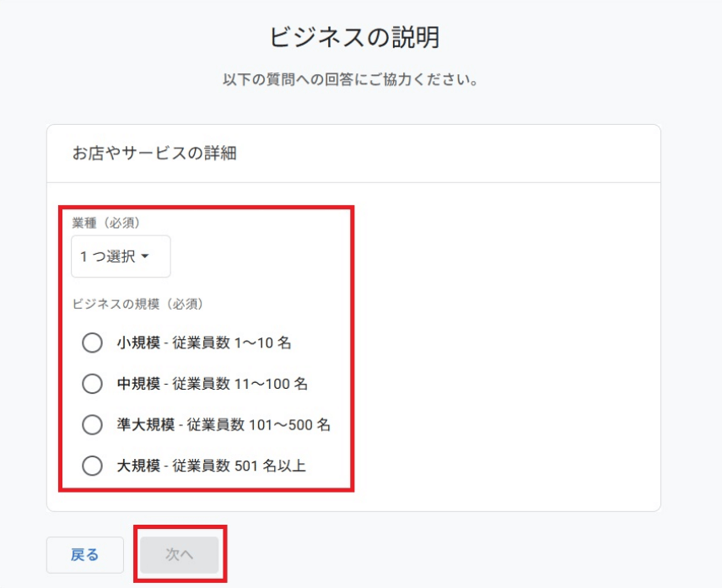Click the bold 小規模 word
Viewport: 722px width, 588px height.
[x=137, y=343]
